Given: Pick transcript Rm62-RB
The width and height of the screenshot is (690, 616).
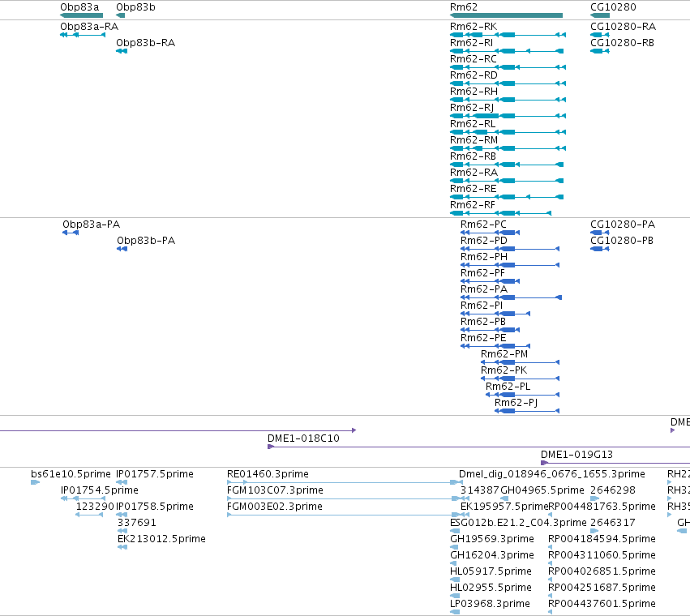Looking at the screenshot, I should pos(507,165).
